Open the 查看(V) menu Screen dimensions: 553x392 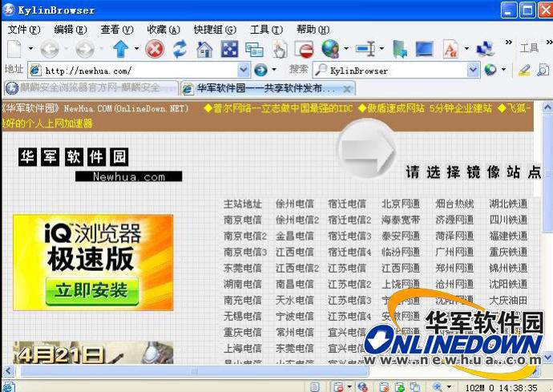coord(117,30)
